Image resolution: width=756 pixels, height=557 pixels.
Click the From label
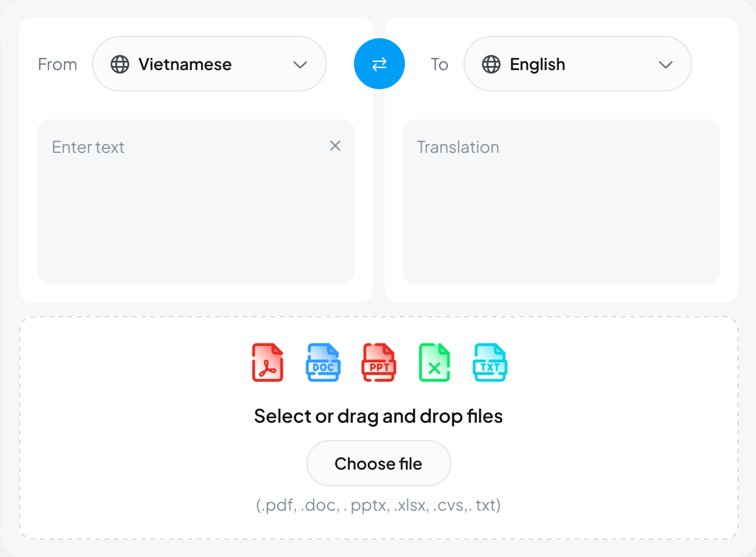[57, 64]
